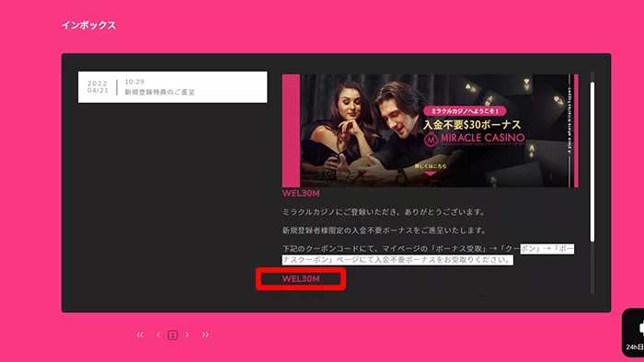Open the 新規登録特典のご進呈 inbox message

pyautogui.click(x=173, y=87)
